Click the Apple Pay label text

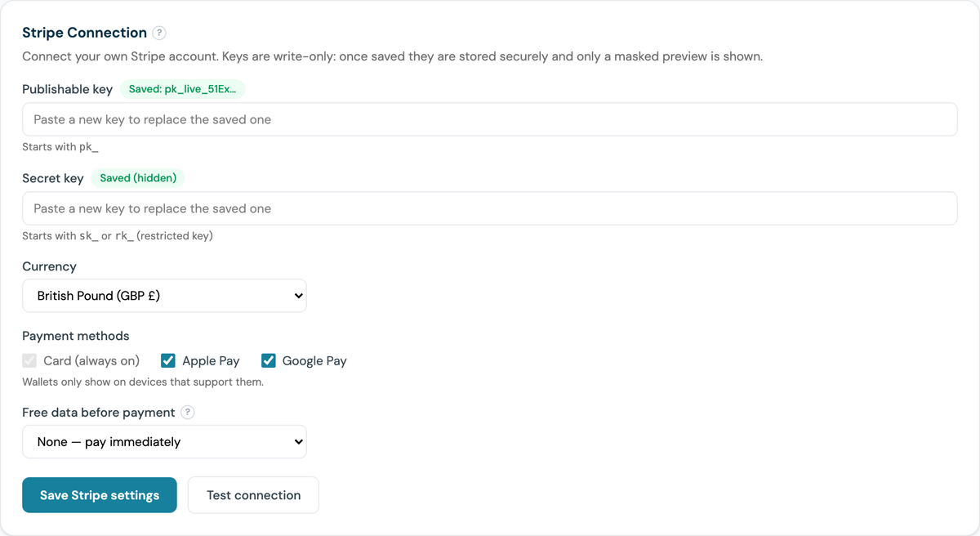pyautogui.click(x=211, y=360)
